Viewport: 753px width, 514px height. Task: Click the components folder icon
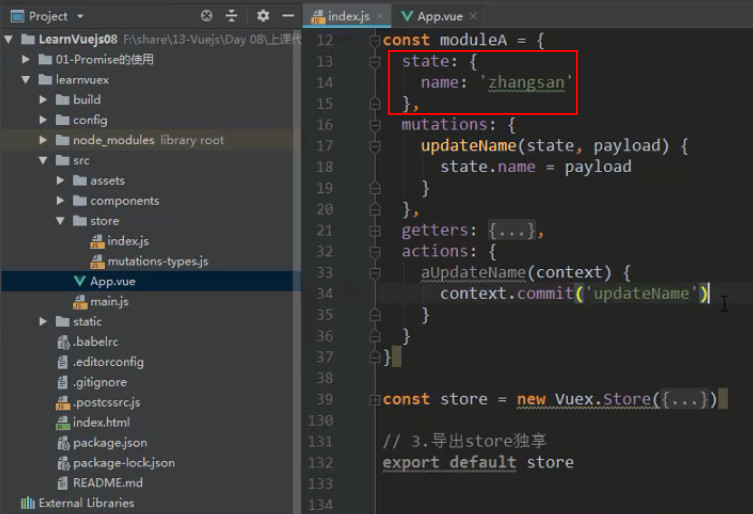[80, 200]
